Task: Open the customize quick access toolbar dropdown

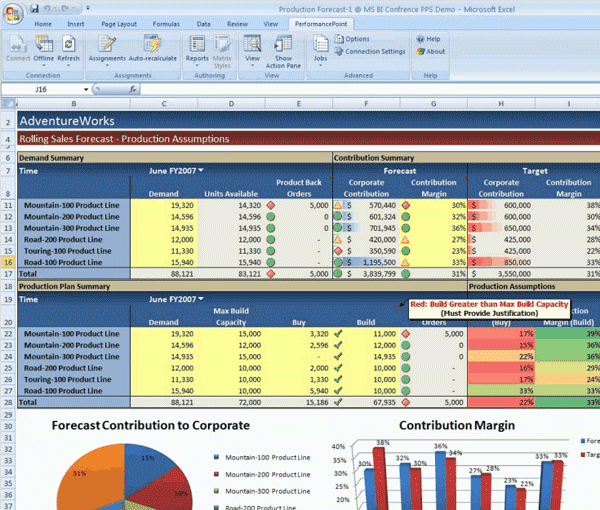Action: tap(88, 8)
